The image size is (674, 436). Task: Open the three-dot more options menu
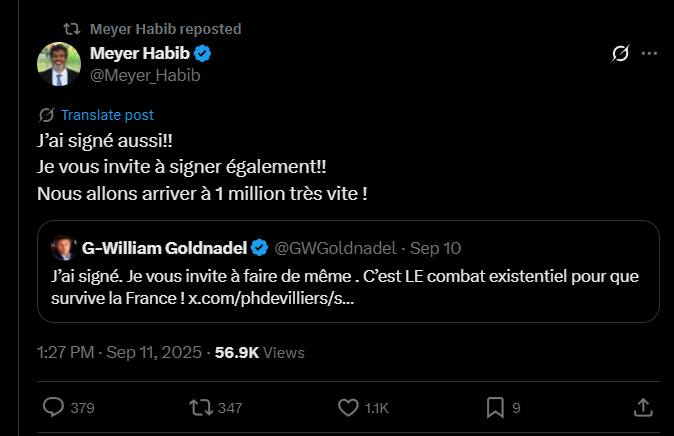coord(650,53)
